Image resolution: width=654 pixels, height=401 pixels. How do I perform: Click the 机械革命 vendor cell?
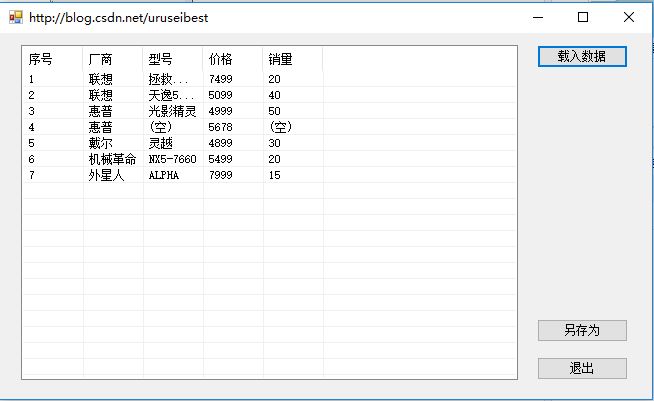tap(112, 159)
